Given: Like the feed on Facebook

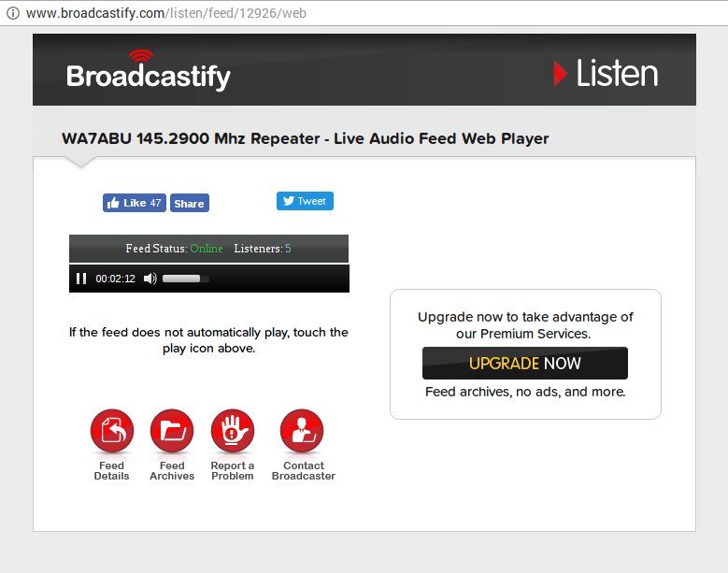Looking at the screenshot, I should point(135,203).
